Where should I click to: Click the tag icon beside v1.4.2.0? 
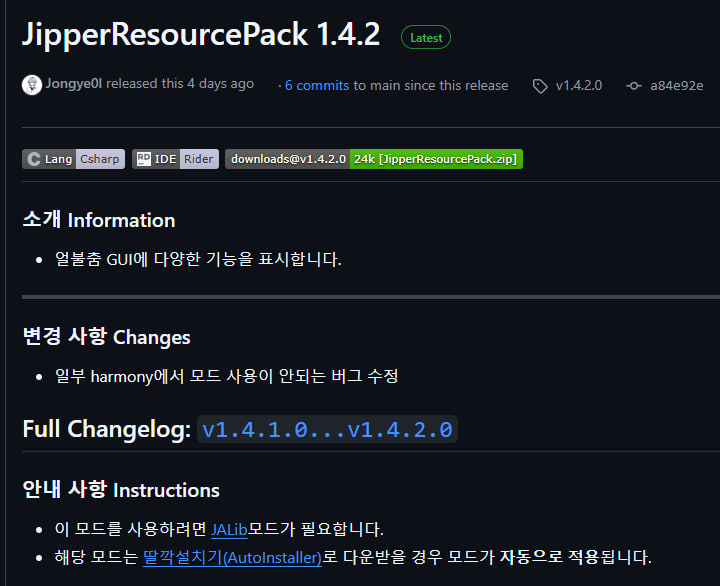coord(540,86)
